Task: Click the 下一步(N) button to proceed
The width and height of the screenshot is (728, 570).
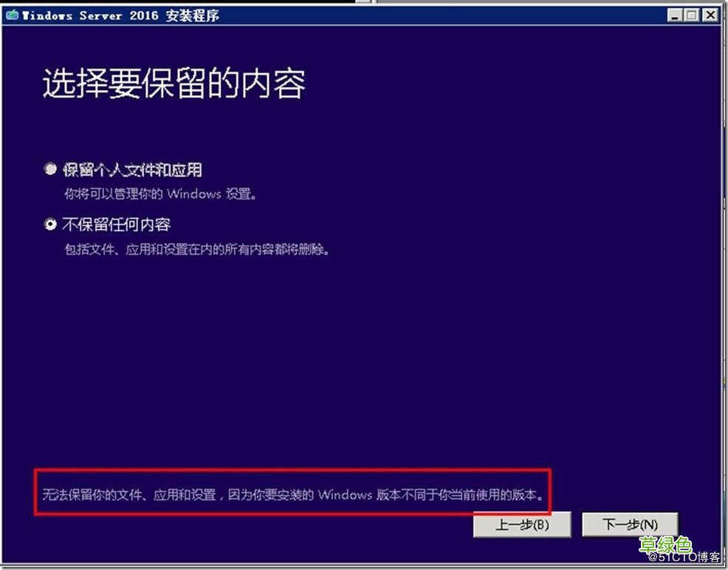Action: [x=631, y=524]
